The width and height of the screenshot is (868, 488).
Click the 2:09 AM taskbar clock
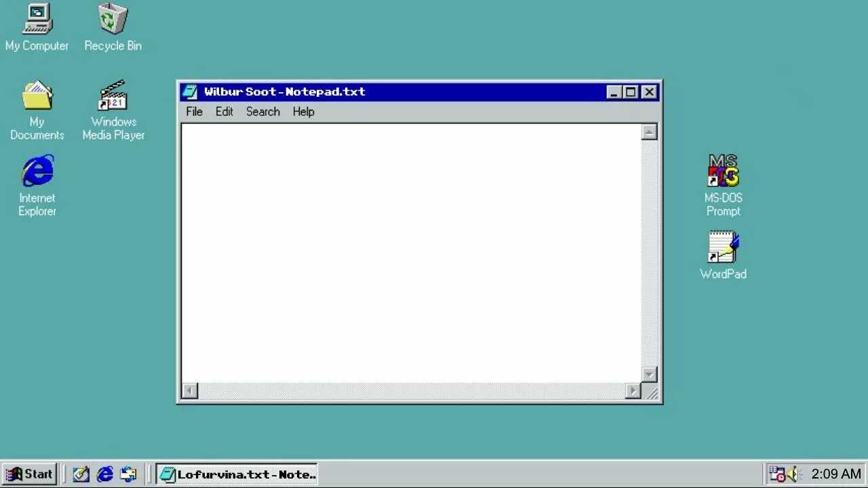click(x=836, y=474)
